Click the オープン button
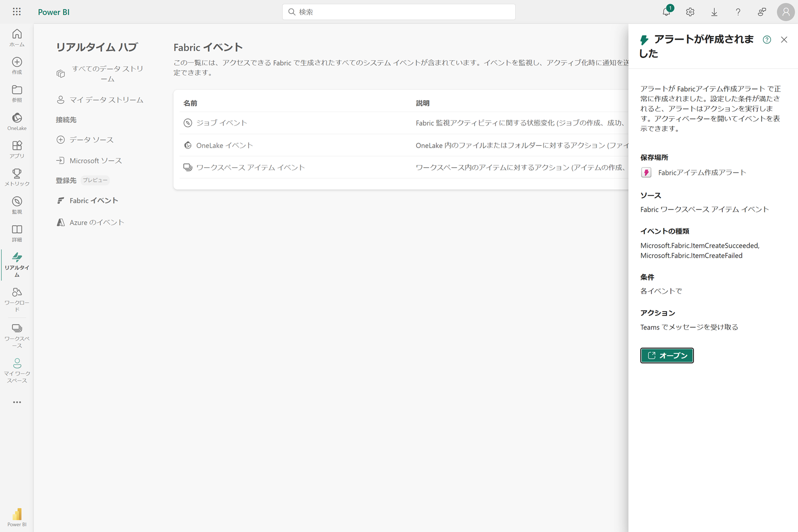 click(667, 356)
